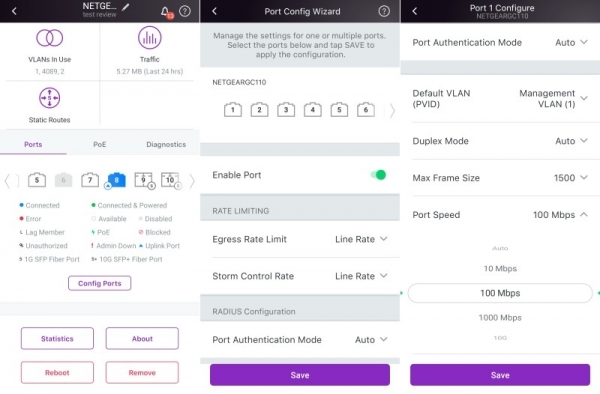The image size is (600, 394).
Task: Click the Reboot button
Action: click(57, 373)
